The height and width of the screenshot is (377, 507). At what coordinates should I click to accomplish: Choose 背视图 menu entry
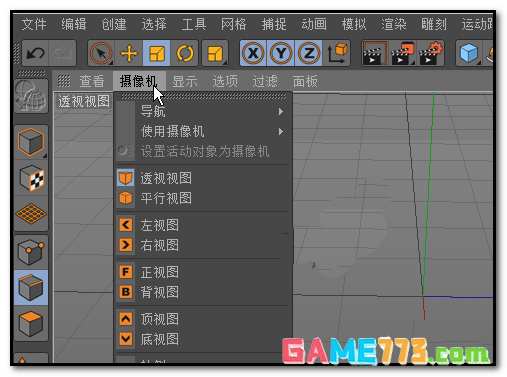(x=203, y=292)
